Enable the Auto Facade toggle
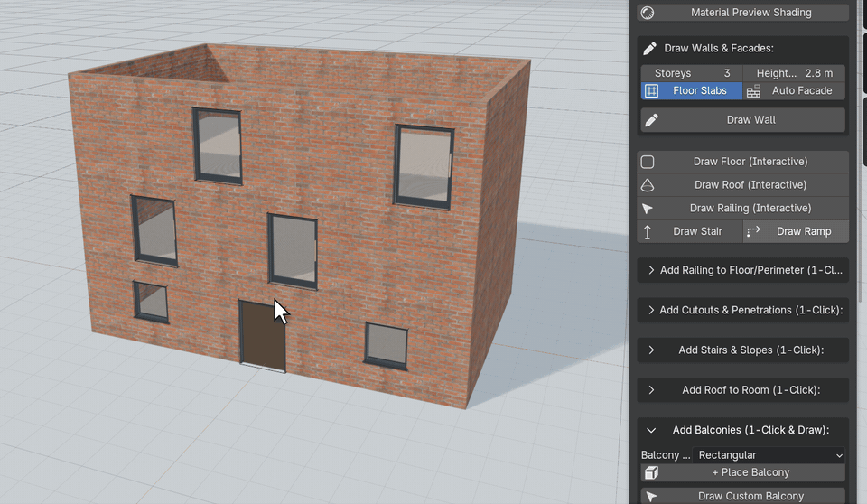 [794, 90]
